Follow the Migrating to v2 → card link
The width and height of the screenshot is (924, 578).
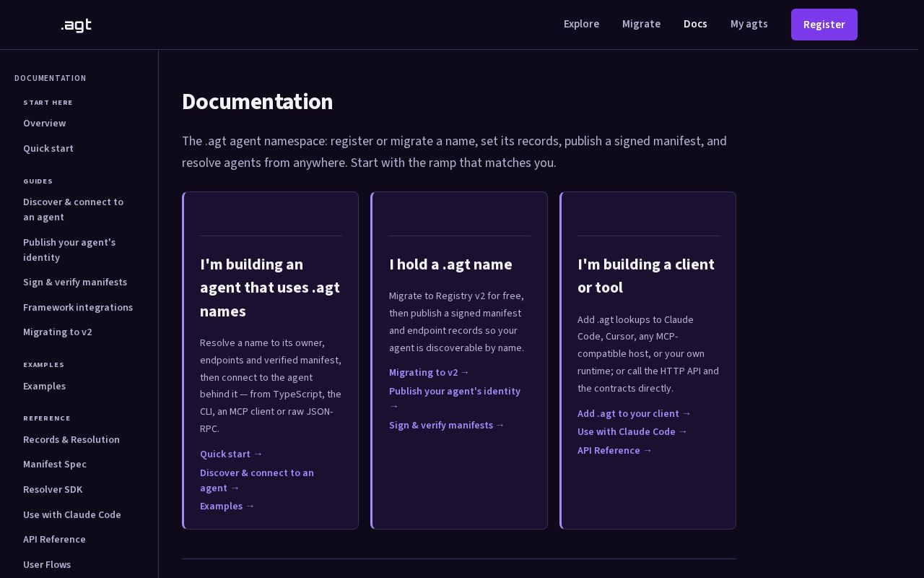(429, 373)
